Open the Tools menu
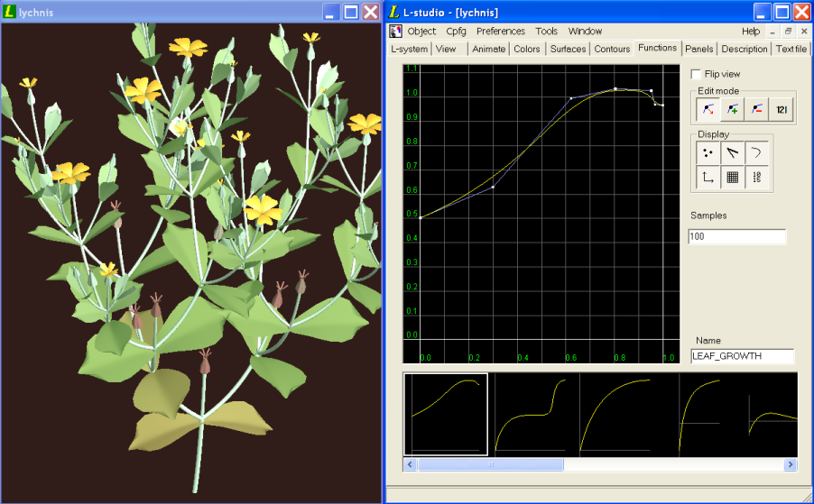Viewport: 814px width, 504px height. click(x=546, y=32)
